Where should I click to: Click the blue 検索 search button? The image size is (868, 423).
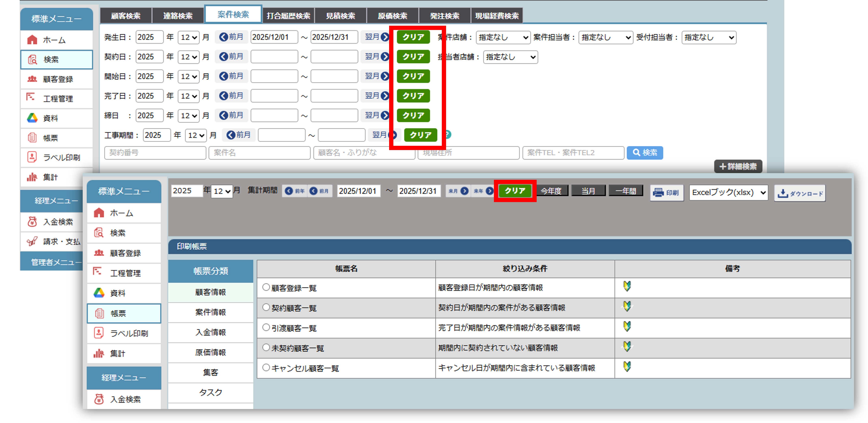pyautogui.click(x=645, y=152)
